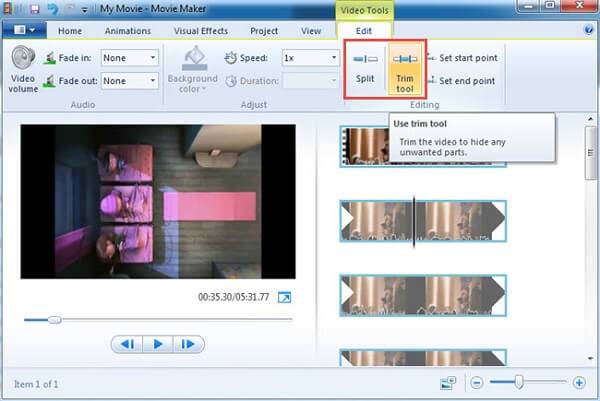Click the Save icon in title bar
The width and height of the screenshot is (600, 401).
tap(32, 8)
